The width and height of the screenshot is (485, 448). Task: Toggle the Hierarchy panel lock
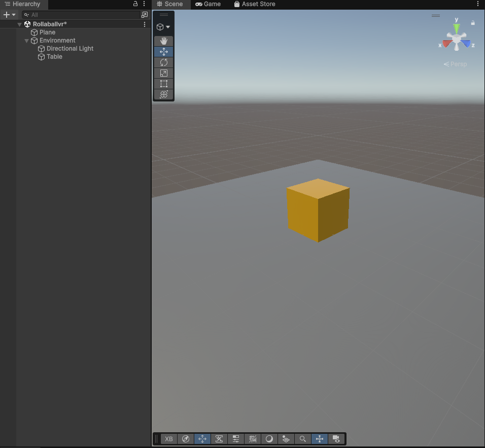pyautogui.click(x=135, y=4)
